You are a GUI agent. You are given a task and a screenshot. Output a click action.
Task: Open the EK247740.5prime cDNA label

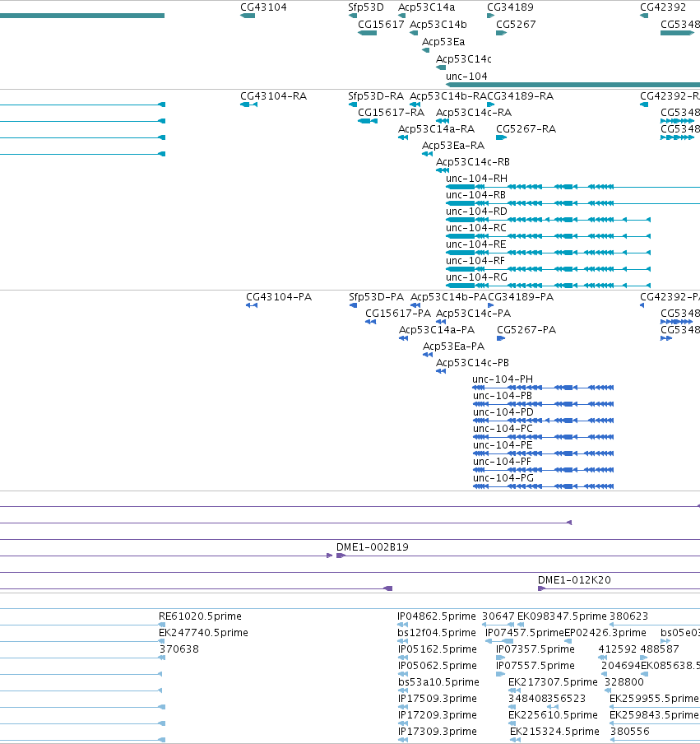click(203, 633)
